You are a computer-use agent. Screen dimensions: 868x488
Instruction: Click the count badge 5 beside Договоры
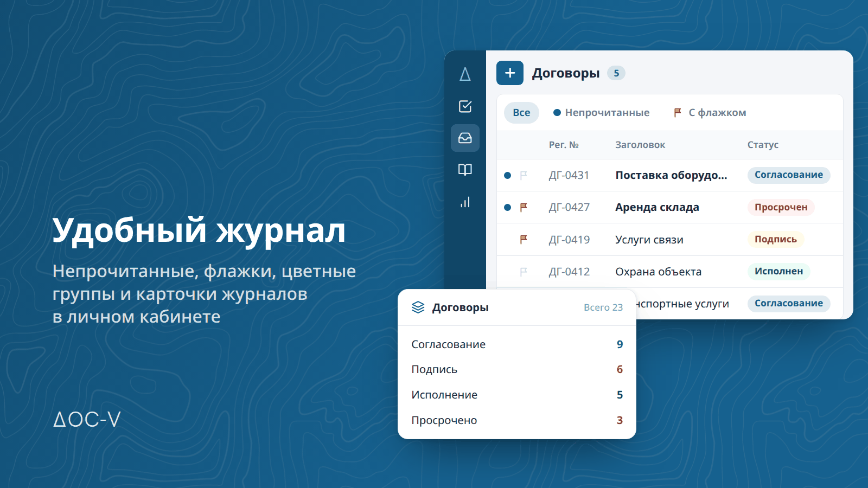click(616, 73)
